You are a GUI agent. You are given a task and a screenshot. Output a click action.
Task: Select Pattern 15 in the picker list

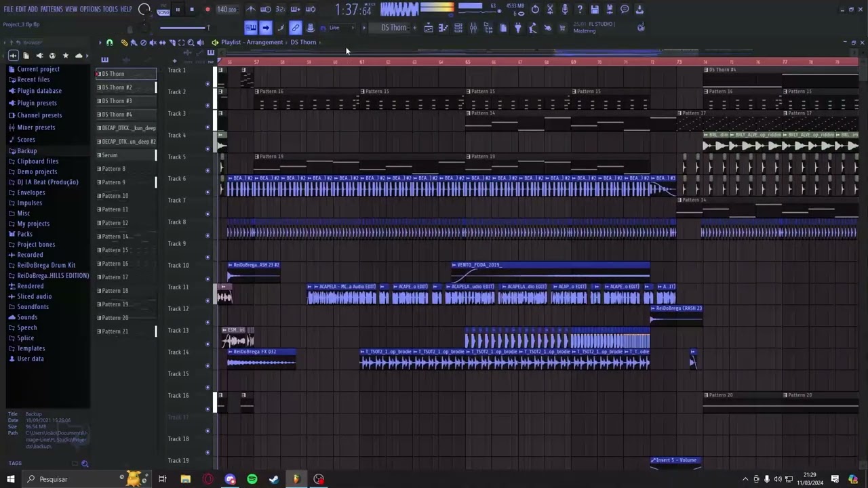point(126,250)
